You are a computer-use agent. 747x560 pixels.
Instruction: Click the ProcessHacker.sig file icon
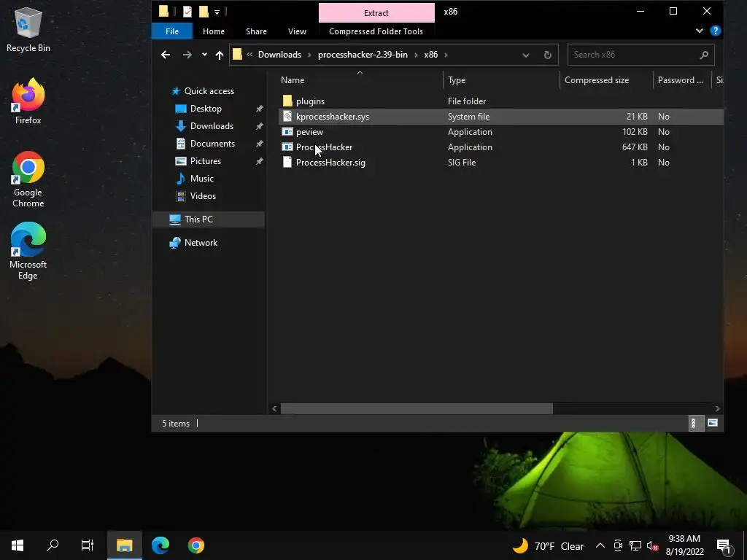pyautogui.click(x=287, y=163)
